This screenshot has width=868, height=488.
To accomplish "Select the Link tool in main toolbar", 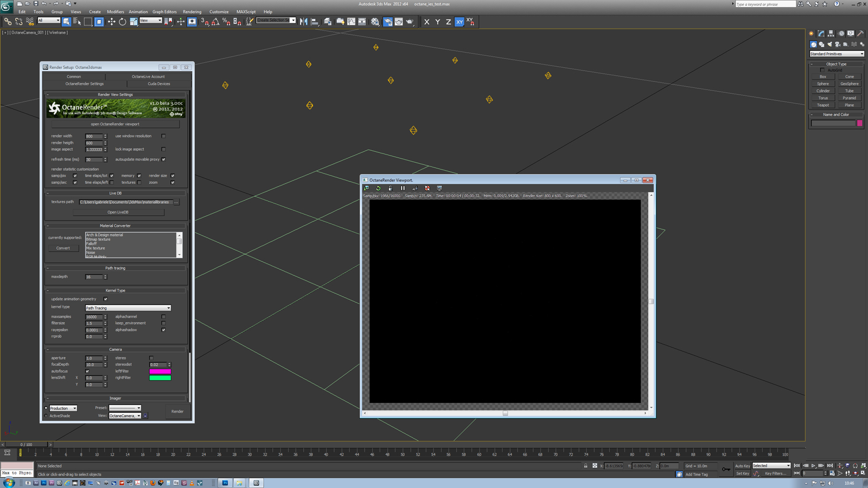I will click(x=8, y=22).
